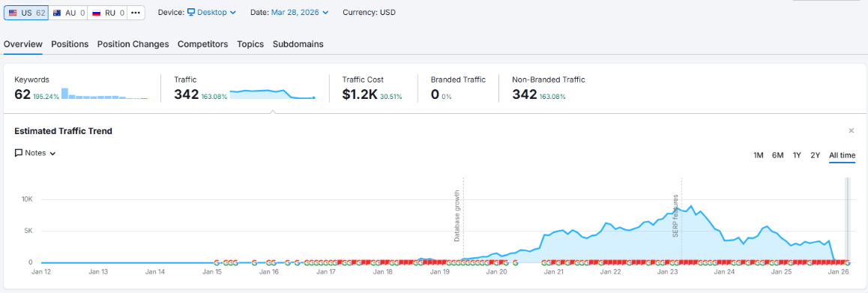Switch to the Overview tab
Screen dimensions: 868x293
coord(23,44)
